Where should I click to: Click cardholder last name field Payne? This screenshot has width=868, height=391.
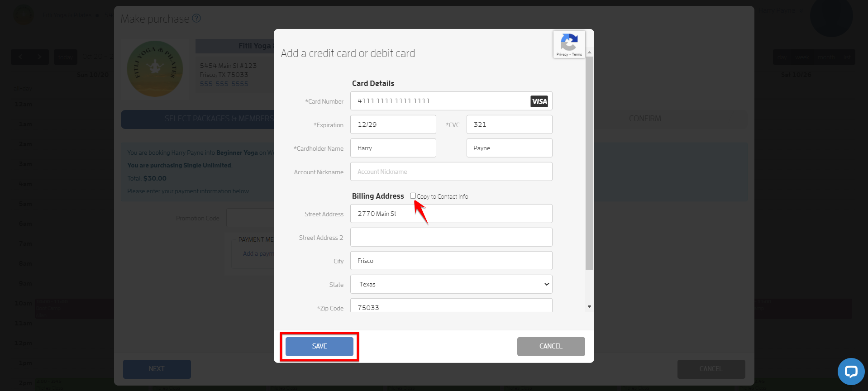[509, 148]
